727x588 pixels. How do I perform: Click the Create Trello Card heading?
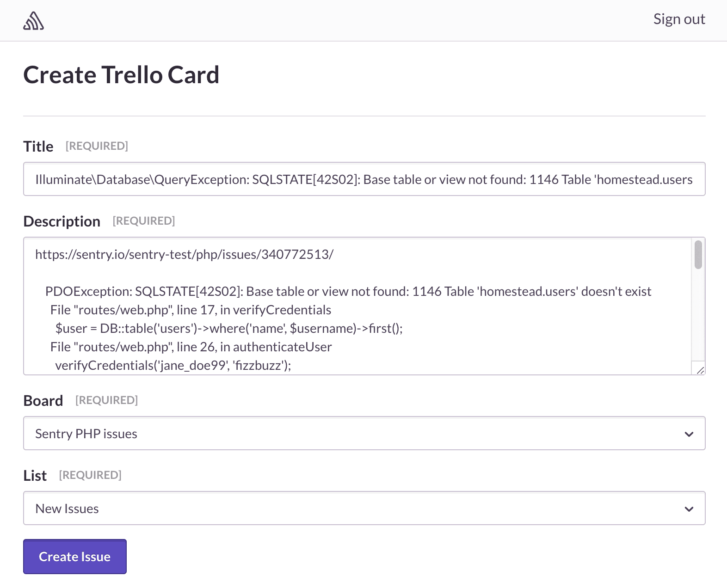pos(121,75)
